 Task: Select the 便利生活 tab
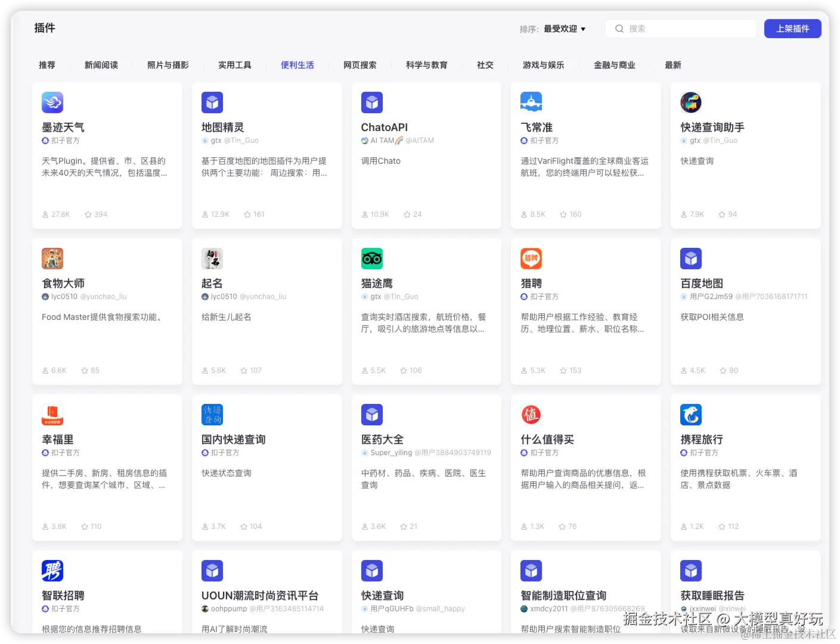(297, 65)
